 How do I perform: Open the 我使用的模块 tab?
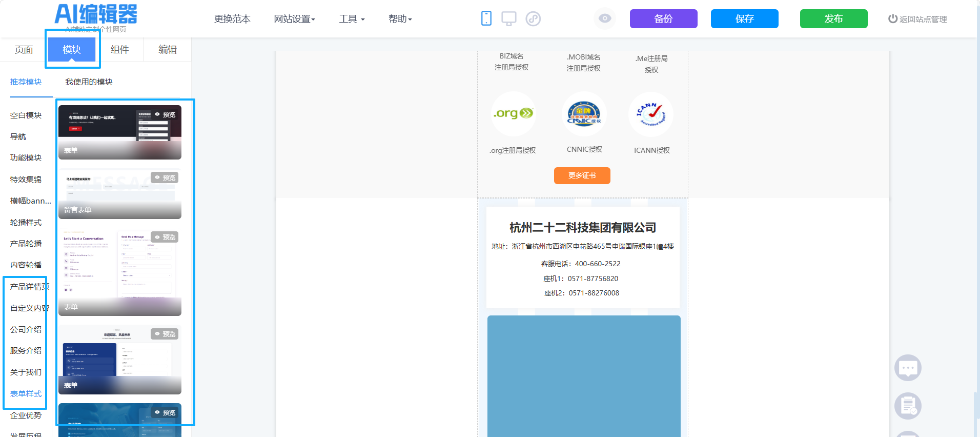(89, 82)
